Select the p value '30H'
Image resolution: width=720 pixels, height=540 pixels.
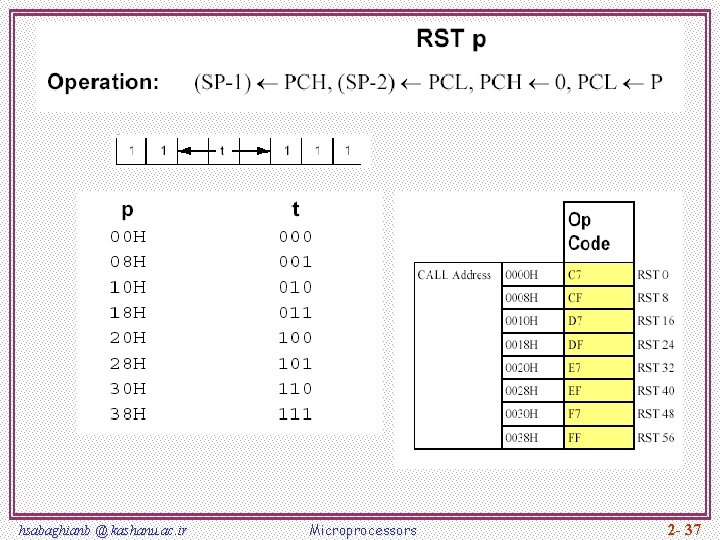(128, 389)
